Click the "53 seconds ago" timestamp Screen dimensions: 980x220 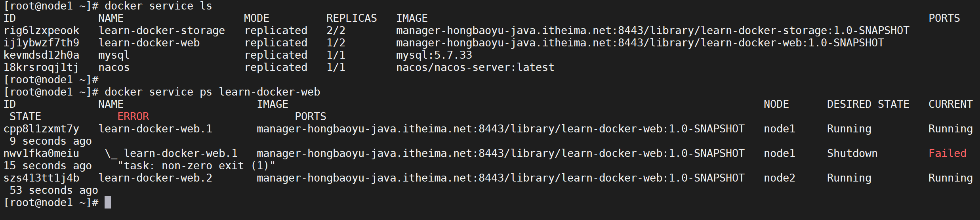coord(54,190)
